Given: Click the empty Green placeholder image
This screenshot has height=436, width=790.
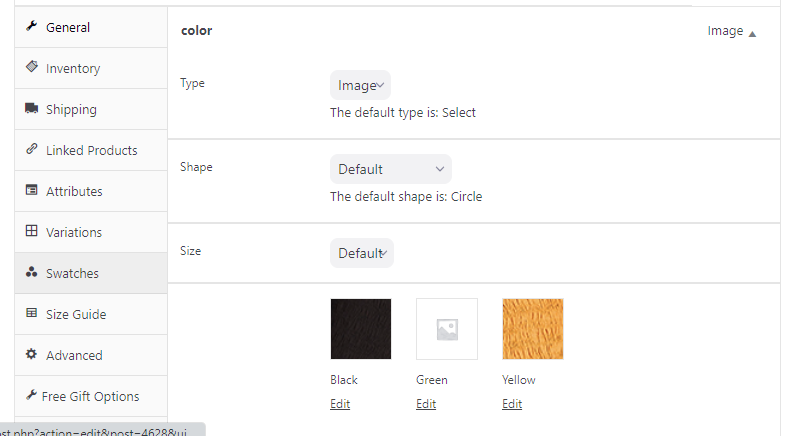Looking at the screenshot, I should [x=447, y=329].
